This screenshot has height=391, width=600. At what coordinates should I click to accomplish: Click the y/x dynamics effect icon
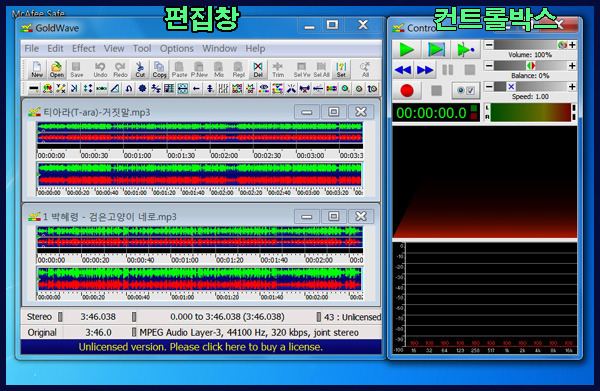pyautogui.click(x=60, y=89)
